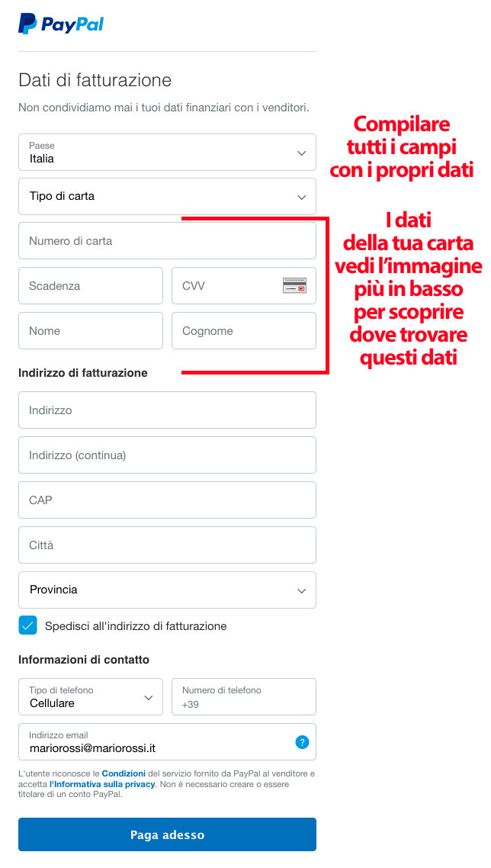Open the Tipo di telefono dropdown

[91, 697]
